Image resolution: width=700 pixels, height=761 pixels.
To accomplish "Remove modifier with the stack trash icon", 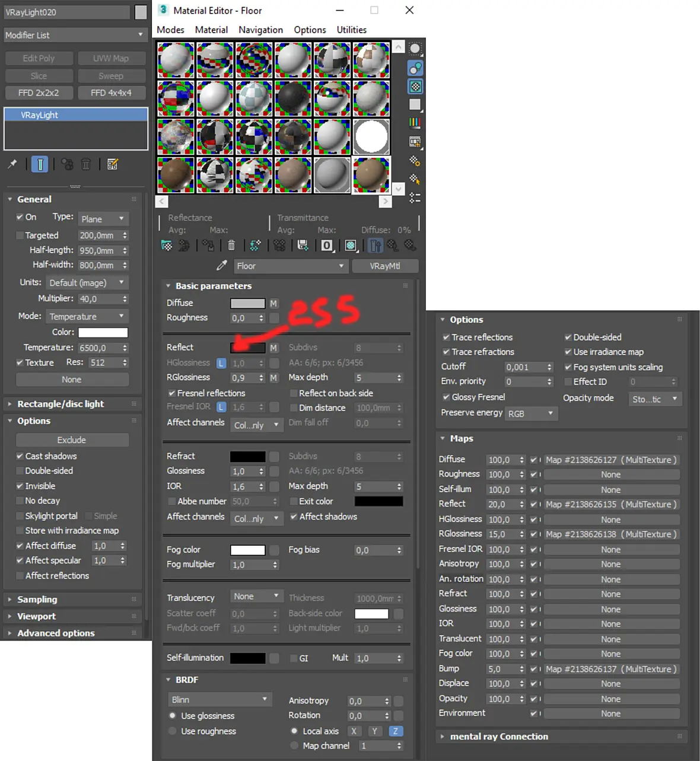I will pos(86,164).
